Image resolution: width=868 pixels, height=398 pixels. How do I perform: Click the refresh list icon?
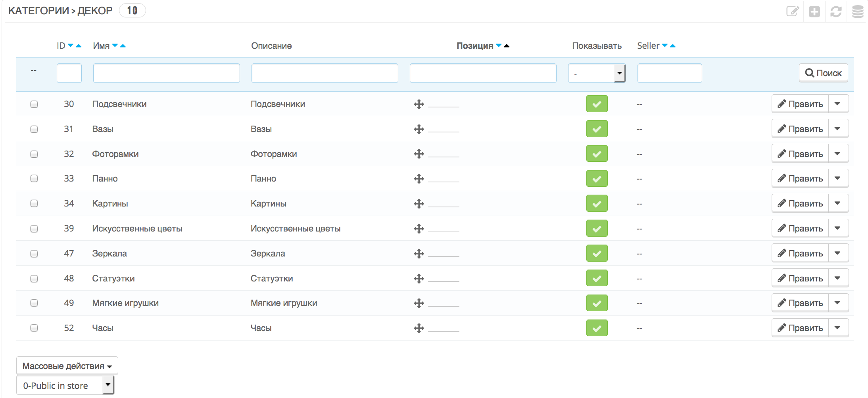tap(836, 12)
